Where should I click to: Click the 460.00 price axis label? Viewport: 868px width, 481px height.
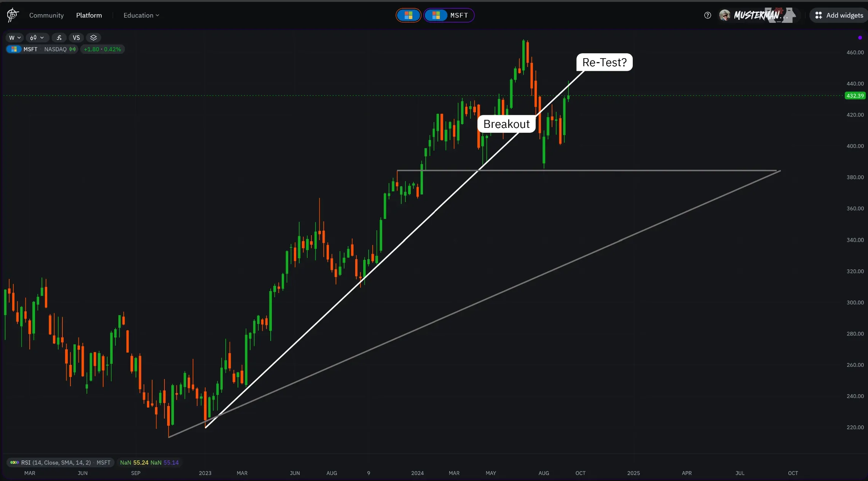[x=855, y=53]
